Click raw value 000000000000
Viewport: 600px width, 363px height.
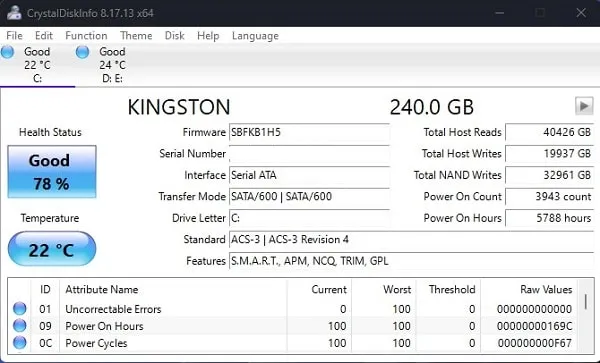point(535,309)
